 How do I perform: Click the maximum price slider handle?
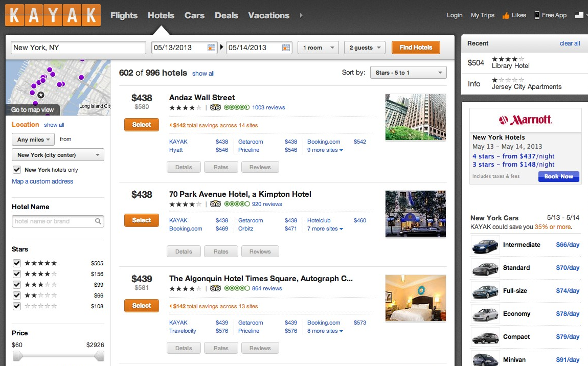99,356
